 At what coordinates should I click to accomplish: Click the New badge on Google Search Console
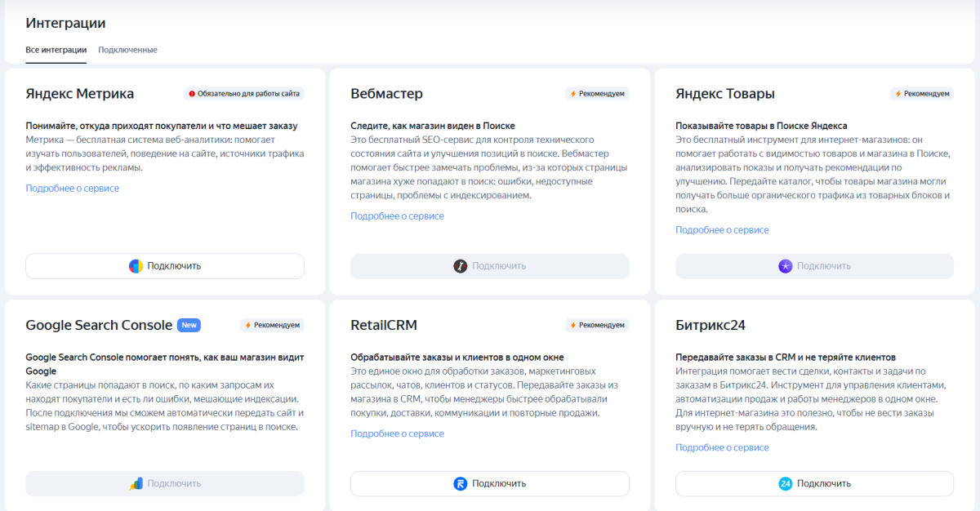[x=189, y=325]
